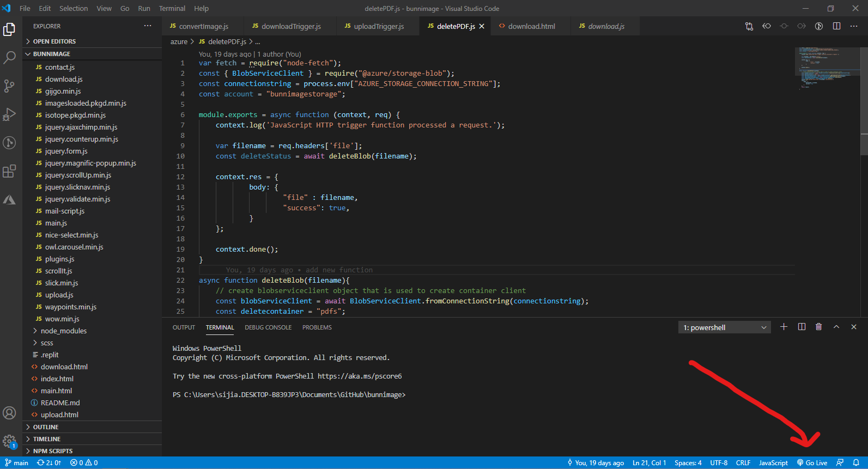Open the Selection menu

pyautogui.click(x=74, y=8)
